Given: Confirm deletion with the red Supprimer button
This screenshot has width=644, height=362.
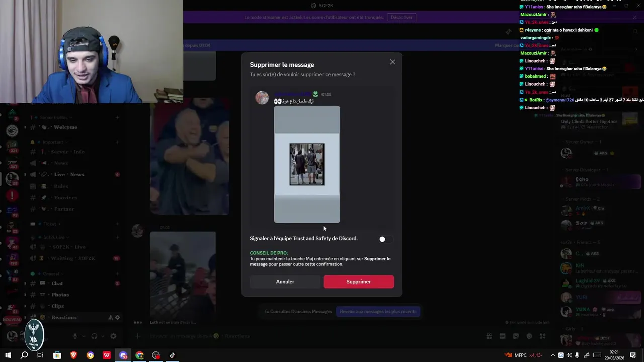Looking at the screenshot, I should click(359, 282).
